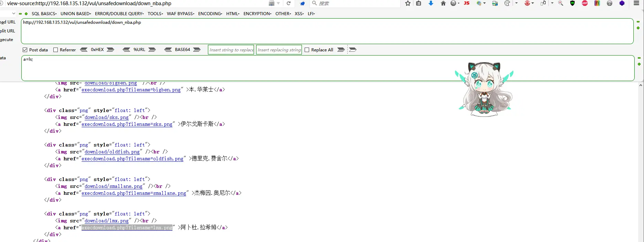Focus the HackBar URL text area
Image resolution: width=644 pixels, height=242 pixels.
327,31
